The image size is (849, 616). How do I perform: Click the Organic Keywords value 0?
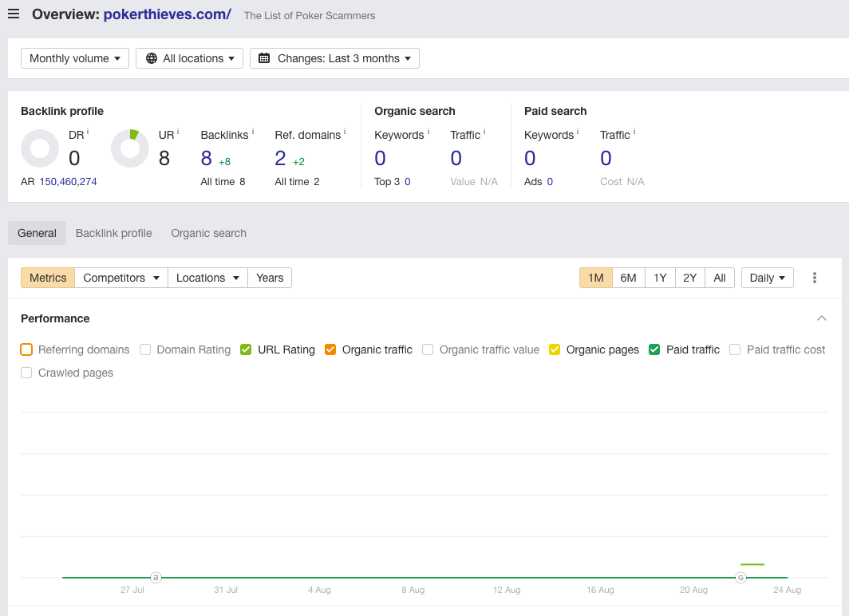[x=380, y=158]
